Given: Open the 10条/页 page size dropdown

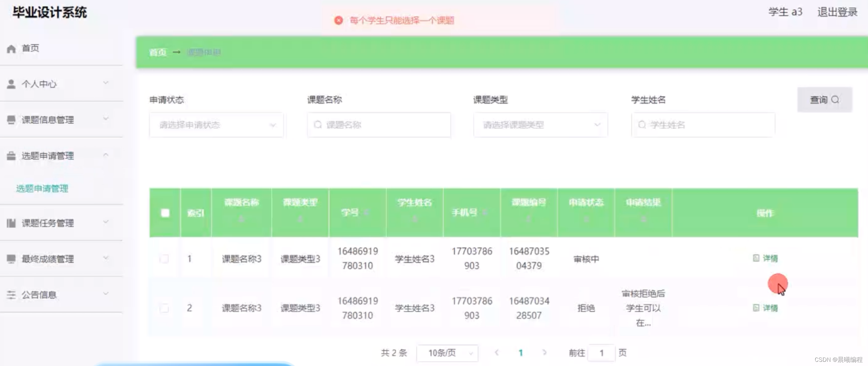Looking at the screenshot, I should pyautogui.click(x=447, y=353).
